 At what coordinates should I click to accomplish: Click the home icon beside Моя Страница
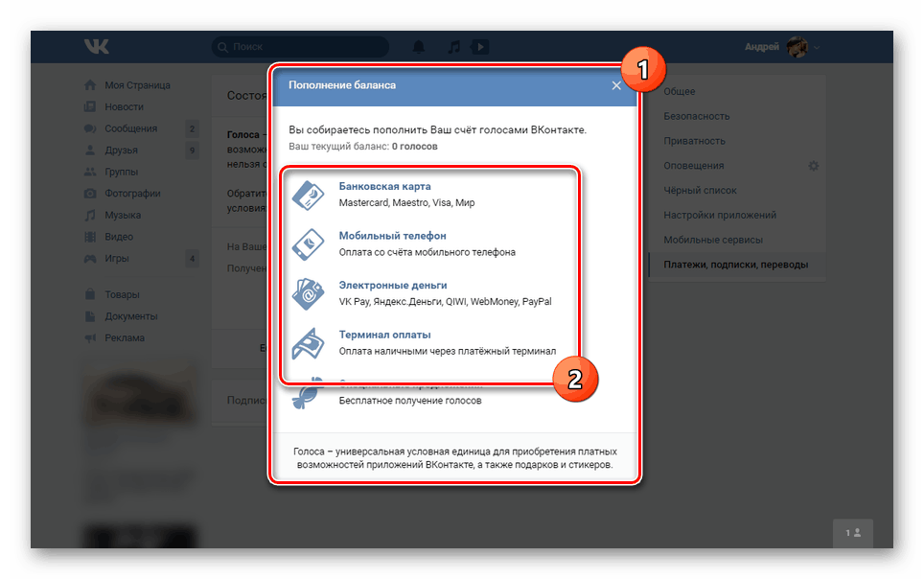pos(89,85)
